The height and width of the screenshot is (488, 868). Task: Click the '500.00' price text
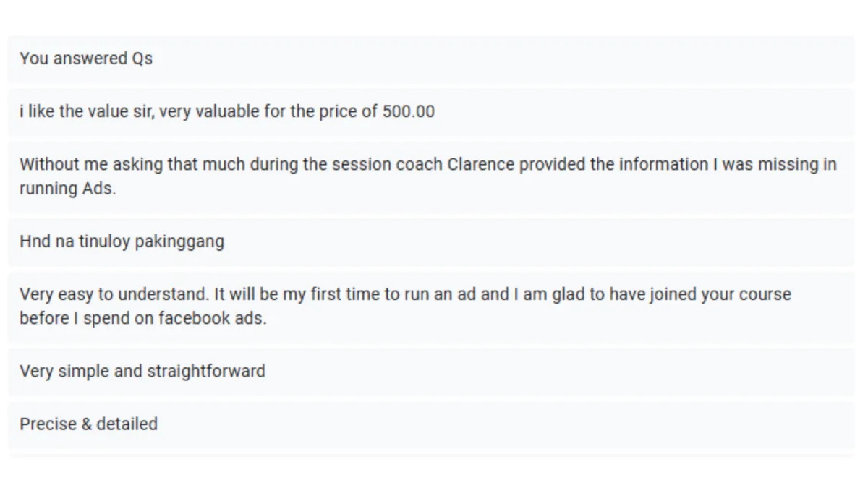coord(409,112)
